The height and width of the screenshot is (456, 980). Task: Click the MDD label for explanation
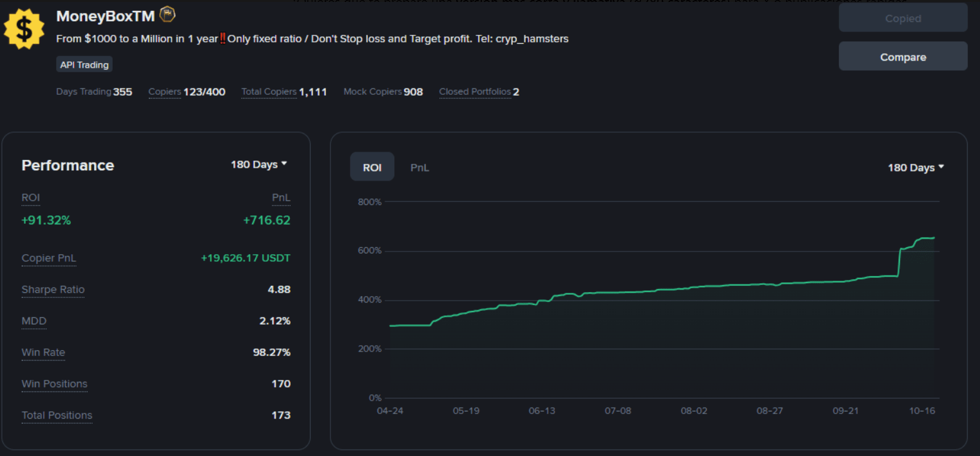point(34,321)
